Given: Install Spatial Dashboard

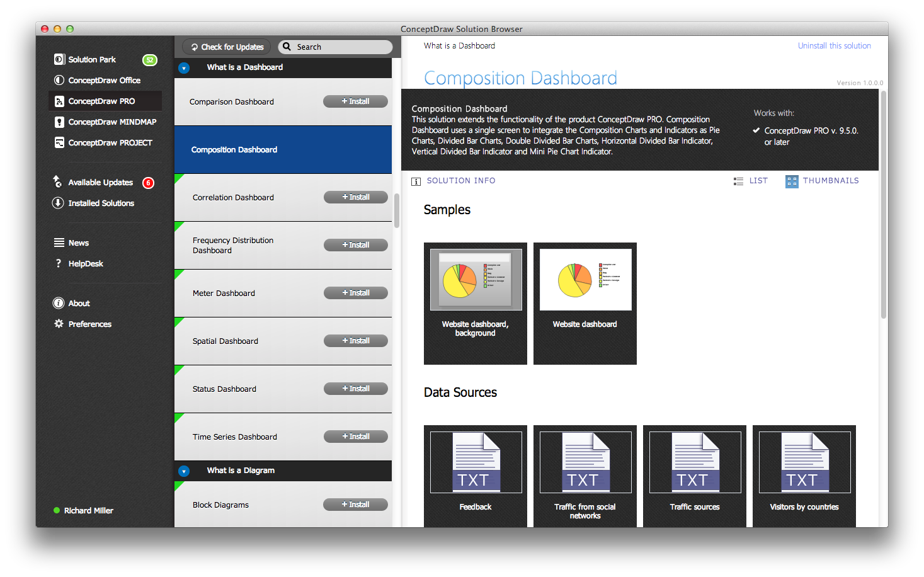Looking at the screenshot, I should point(356,341).
